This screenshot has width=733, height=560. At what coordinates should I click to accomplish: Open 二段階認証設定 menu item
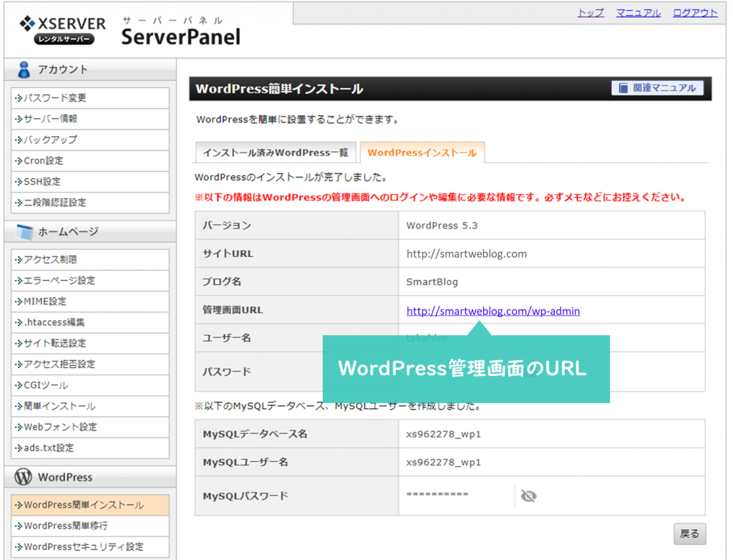point(90,203)
